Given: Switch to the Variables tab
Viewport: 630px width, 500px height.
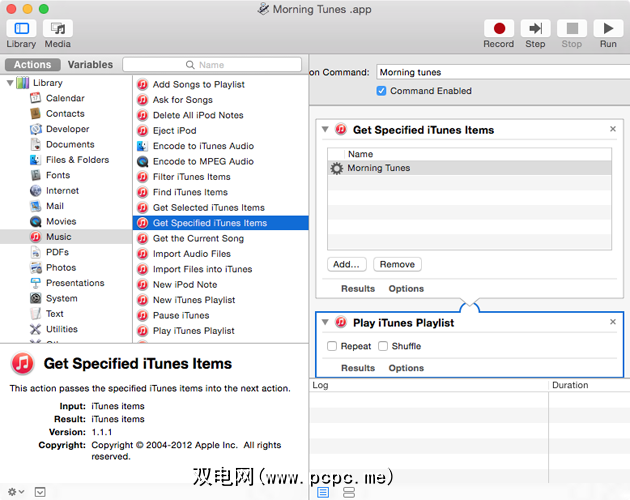Looking at the screenshot, I should coord(90,65).
